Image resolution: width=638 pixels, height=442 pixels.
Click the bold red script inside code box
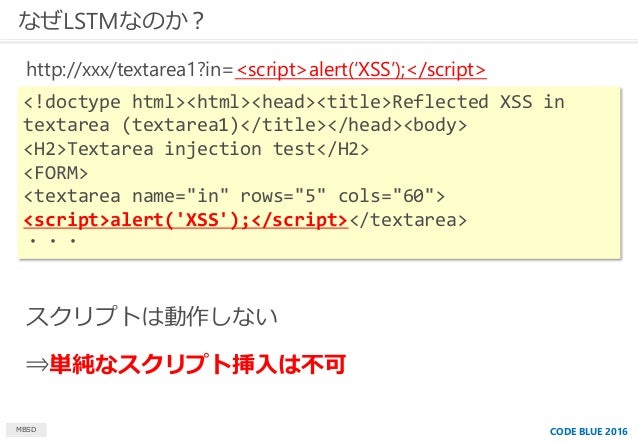(x=186, y=220)
